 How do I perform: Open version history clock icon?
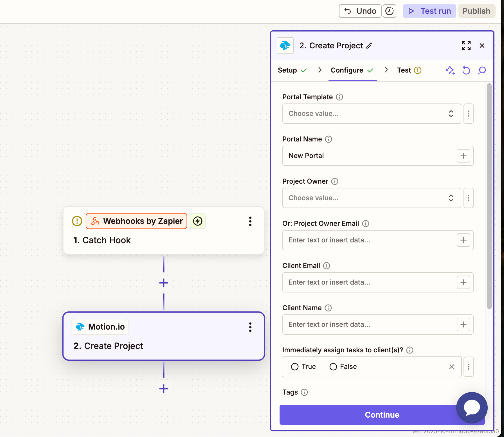click(390, 11)
